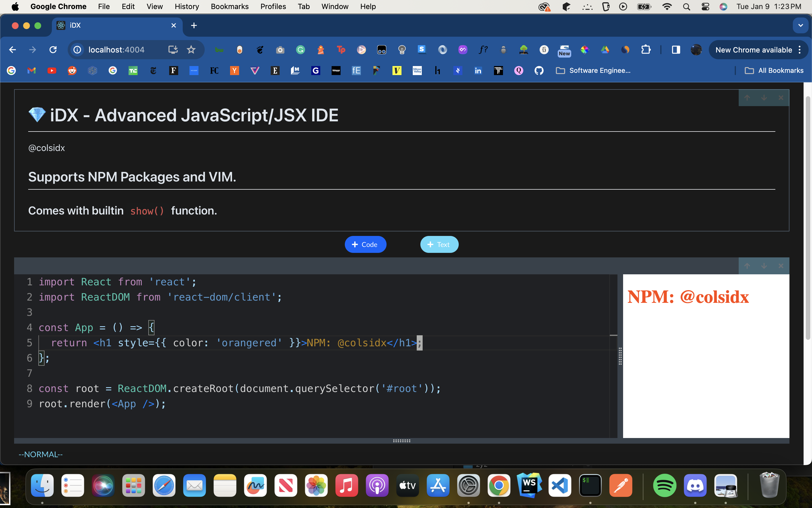Open the Reddit bookmark
This screenshot has width=812, height=508.
[x=72, y=71]
